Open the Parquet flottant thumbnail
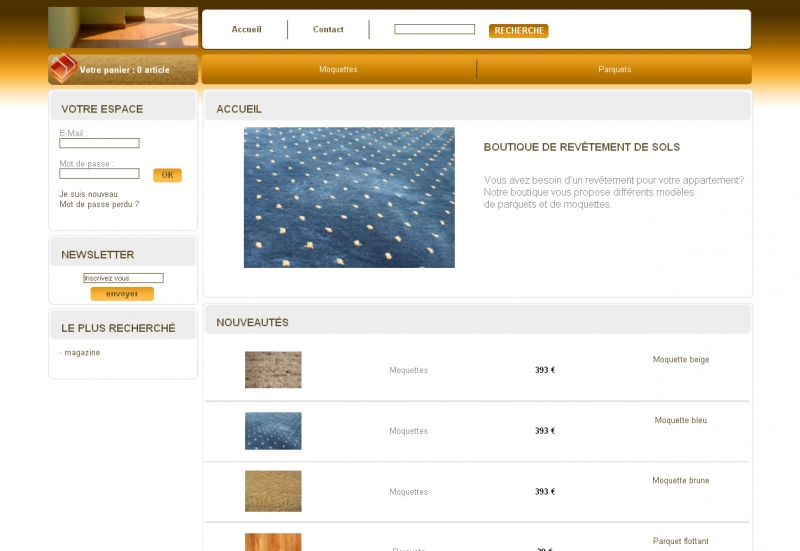Screen dimensions: 800x551 tap(273, 542)
